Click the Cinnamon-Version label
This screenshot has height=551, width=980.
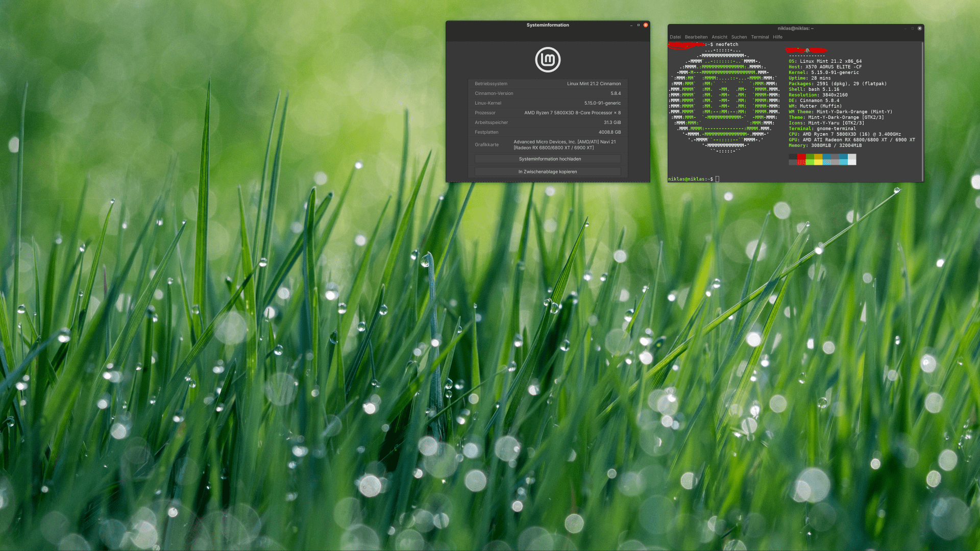tap(494, 93)
